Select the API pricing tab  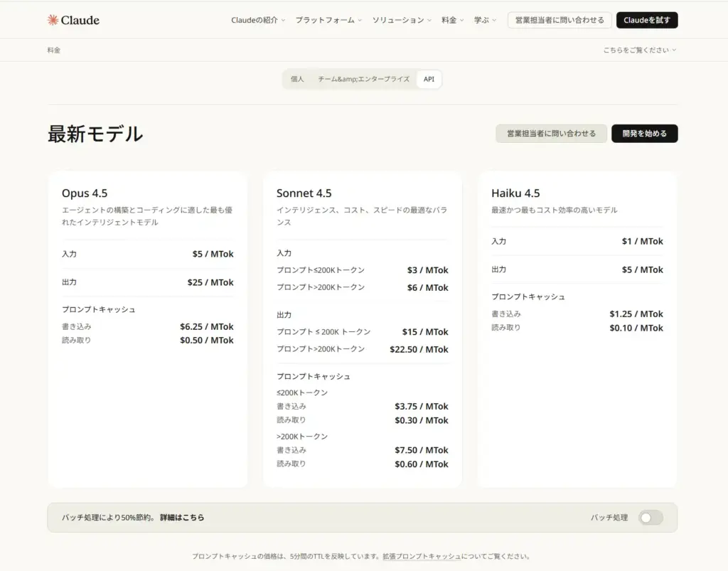click(429, 79)
